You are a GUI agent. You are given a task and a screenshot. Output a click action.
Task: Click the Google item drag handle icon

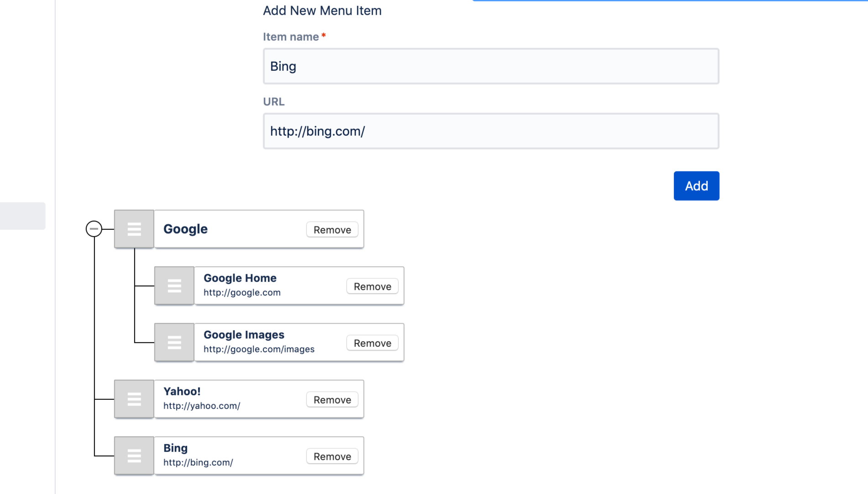click(134, 229)
